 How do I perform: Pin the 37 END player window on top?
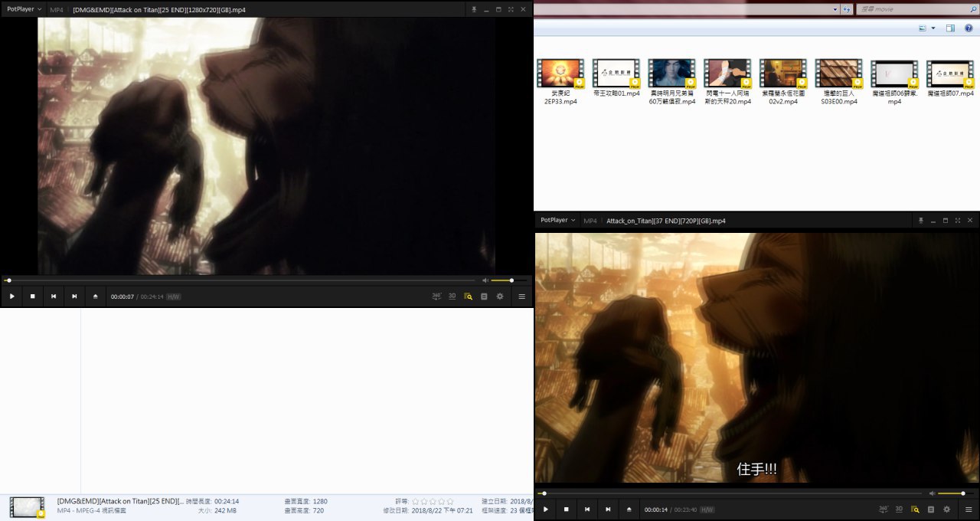pyautogui.click(x=921, y=220)
